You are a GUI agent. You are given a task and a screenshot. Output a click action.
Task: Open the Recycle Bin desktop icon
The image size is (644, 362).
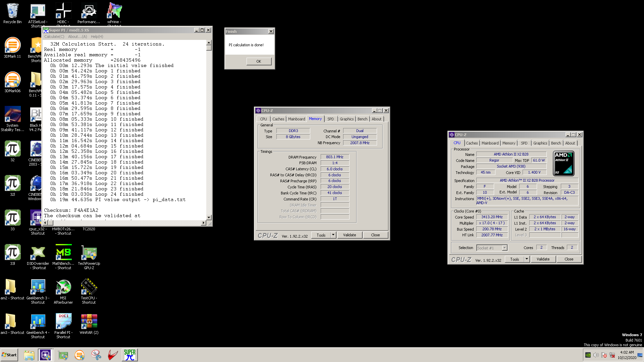12,13
